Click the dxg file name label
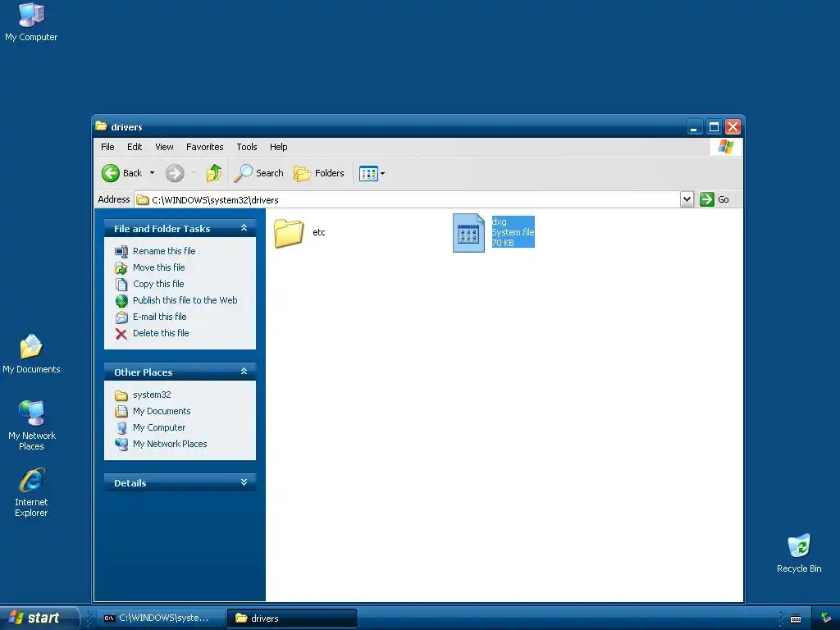Screen dimensions: 840x630 coord(499,221)
